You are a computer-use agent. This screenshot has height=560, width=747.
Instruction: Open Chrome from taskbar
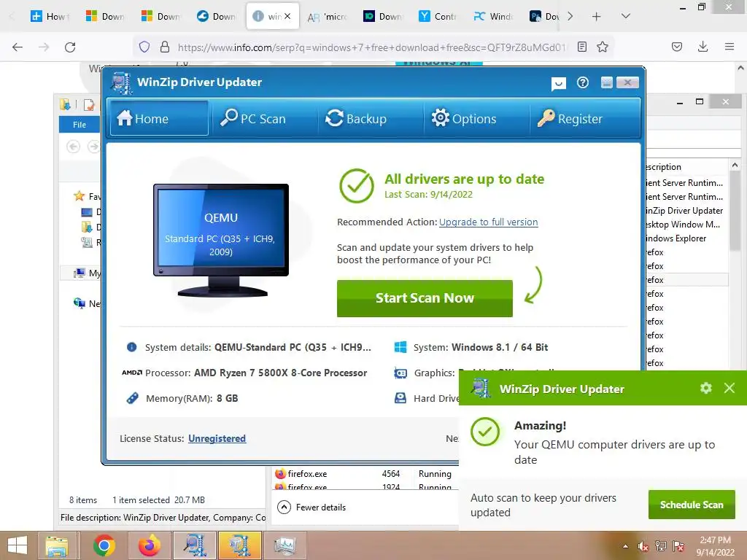(x=104, y=545)
